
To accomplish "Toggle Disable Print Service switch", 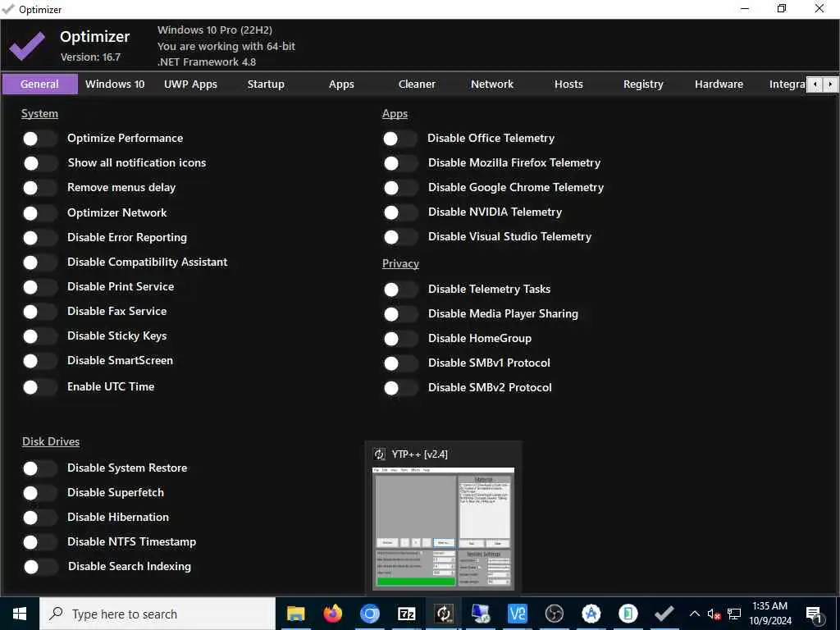I will (x=39, y=286).
